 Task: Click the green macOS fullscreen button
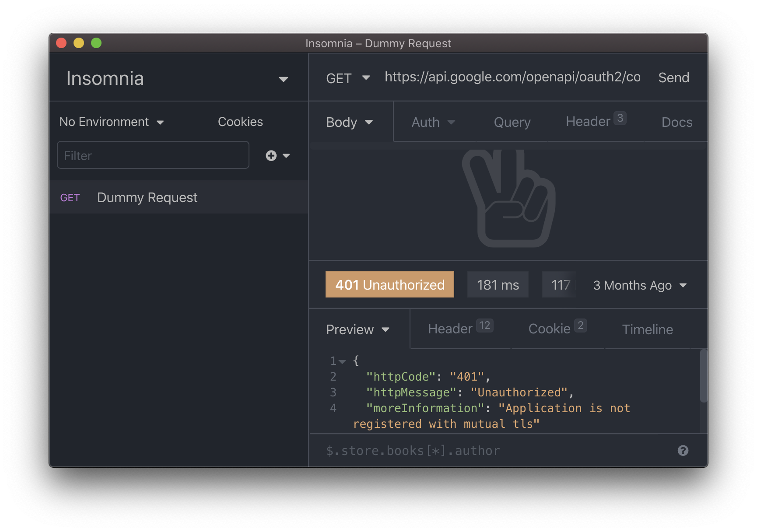click(96, 43)
